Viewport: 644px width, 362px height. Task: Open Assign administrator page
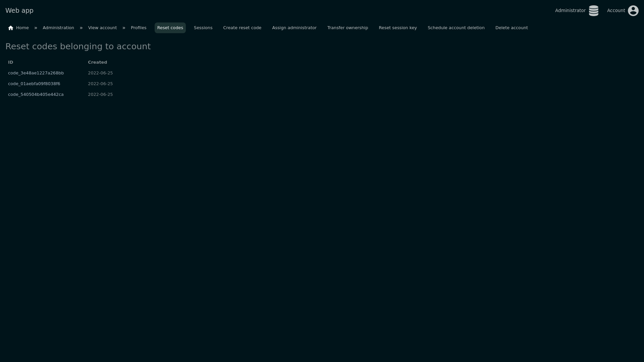click(294, 28)
